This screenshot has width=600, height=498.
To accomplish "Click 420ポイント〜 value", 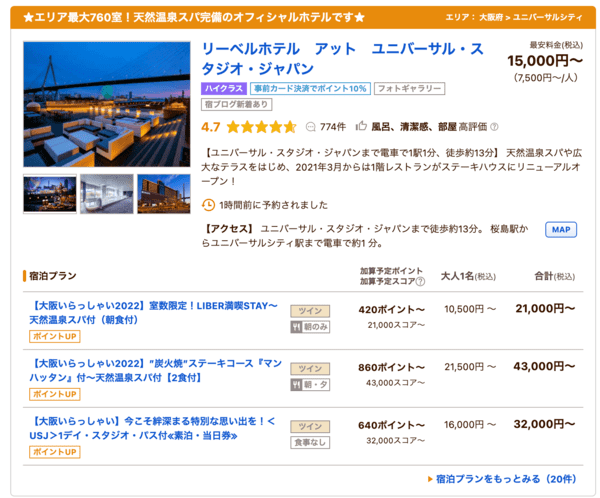I will [391, 310].
